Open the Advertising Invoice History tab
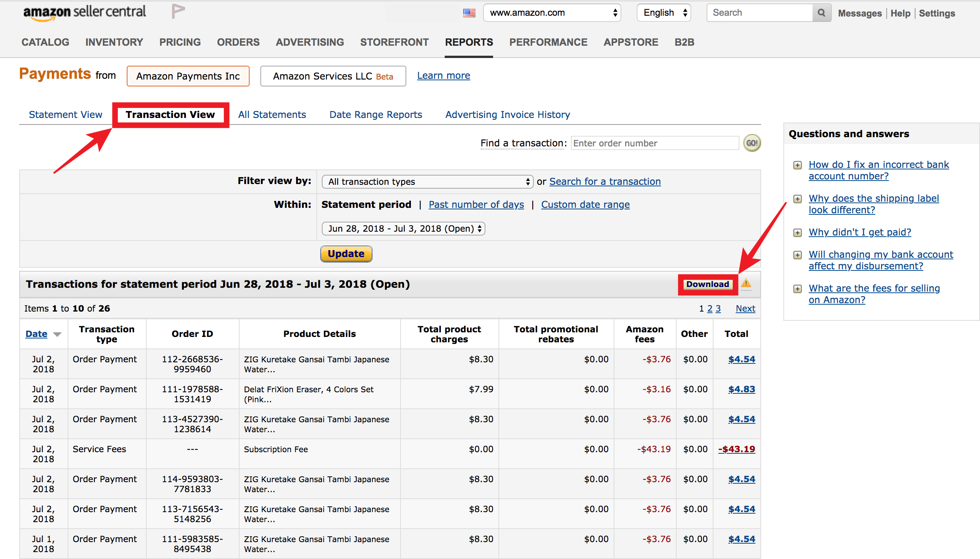Image resolution: width=980 pixels, height=559 pixels. point(508,114)
